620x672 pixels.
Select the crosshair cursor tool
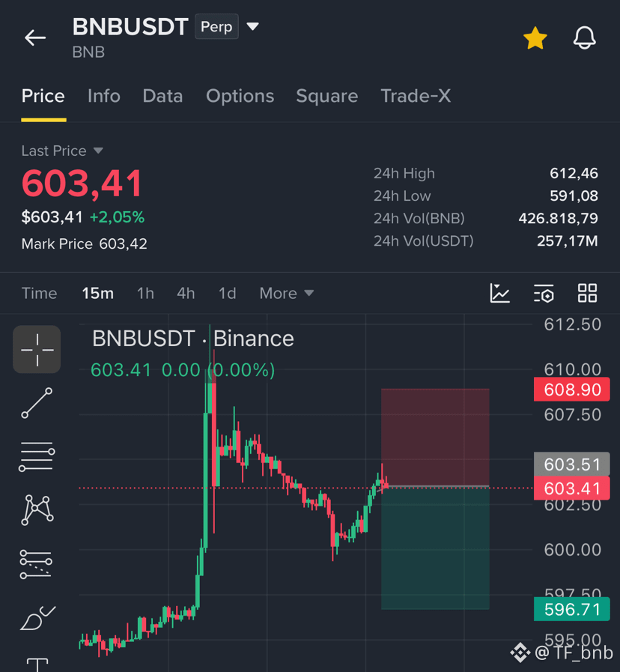tap(37, 349)
